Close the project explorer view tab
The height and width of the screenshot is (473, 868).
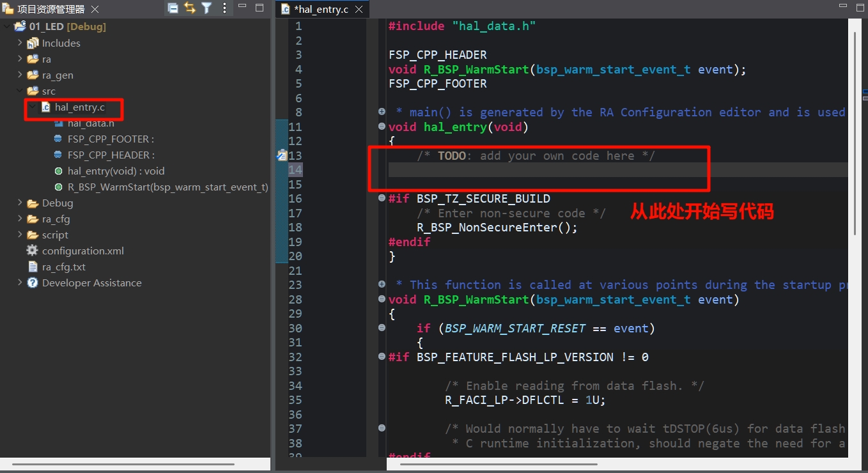(95, 10)
